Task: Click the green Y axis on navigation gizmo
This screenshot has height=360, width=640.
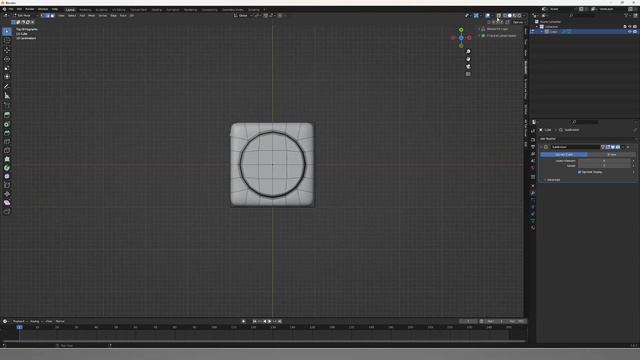Action: click(x=461, y=30)
